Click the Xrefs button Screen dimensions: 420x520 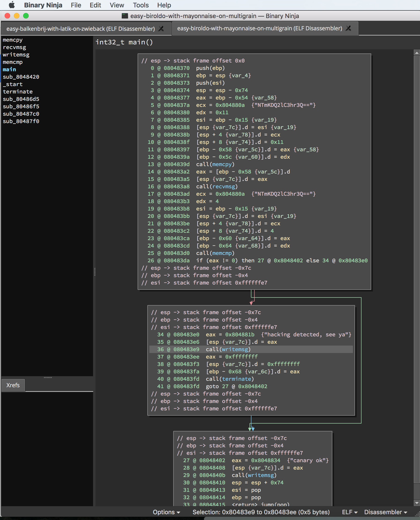pyautogui.click(x=13, y=385)
